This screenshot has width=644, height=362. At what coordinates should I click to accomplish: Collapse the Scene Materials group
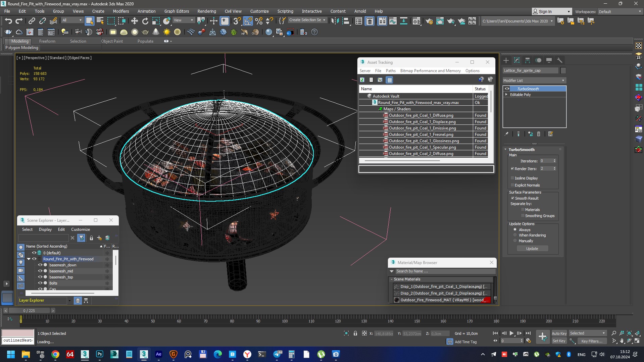[x=392, y=279]
